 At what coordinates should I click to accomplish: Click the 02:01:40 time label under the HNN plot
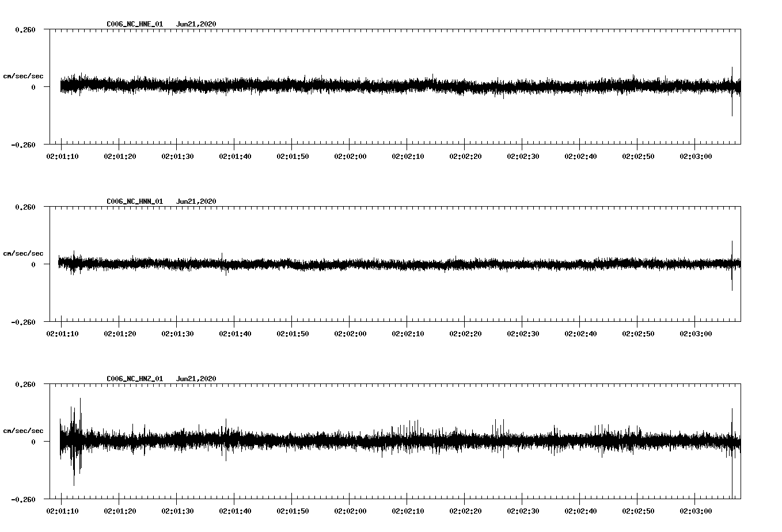(235, 334)
